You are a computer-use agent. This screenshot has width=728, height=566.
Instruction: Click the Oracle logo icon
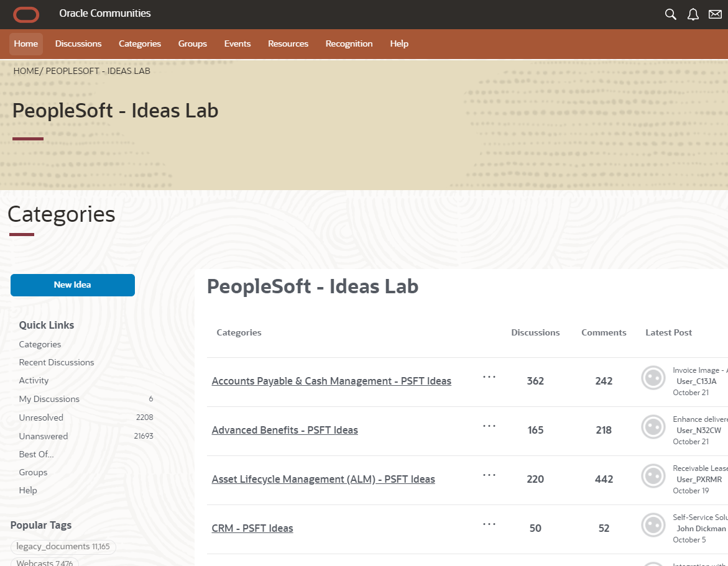click(x=26, y=14)
